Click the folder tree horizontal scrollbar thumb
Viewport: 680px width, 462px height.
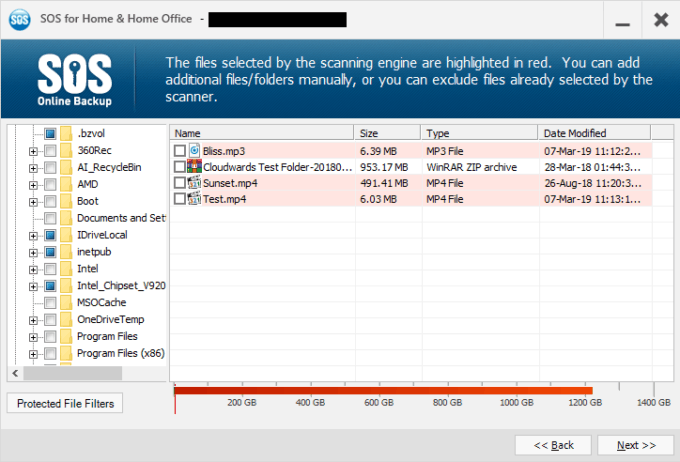tap(72, 373)
